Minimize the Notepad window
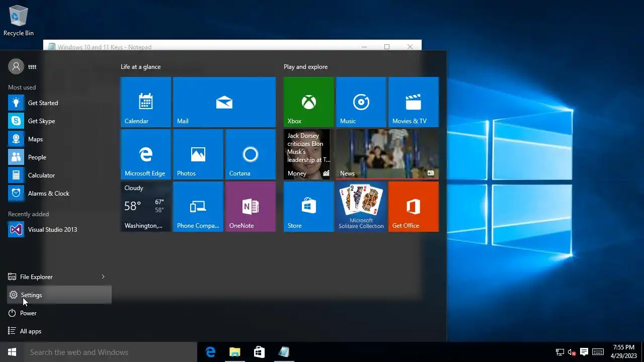644x362 pixels. pyautogui.click(x=364, y=46)
